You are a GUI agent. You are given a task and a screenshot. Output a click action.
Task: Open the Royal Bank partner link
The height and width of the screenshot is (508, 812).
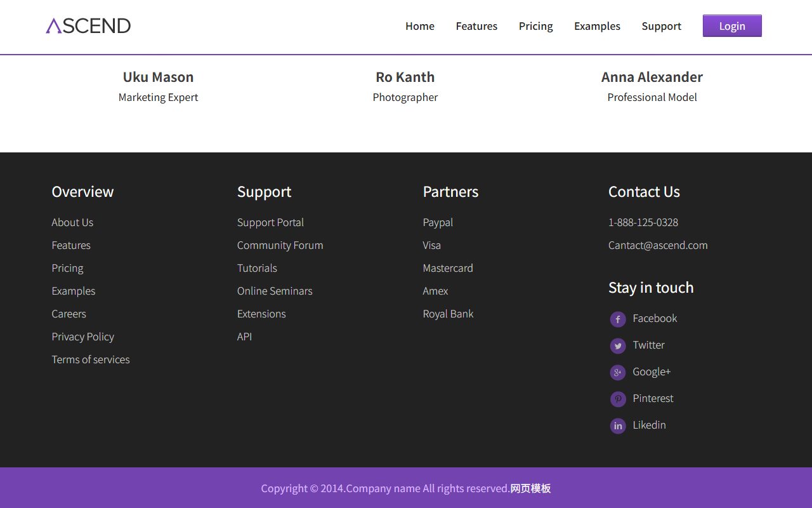pos(448,314)
